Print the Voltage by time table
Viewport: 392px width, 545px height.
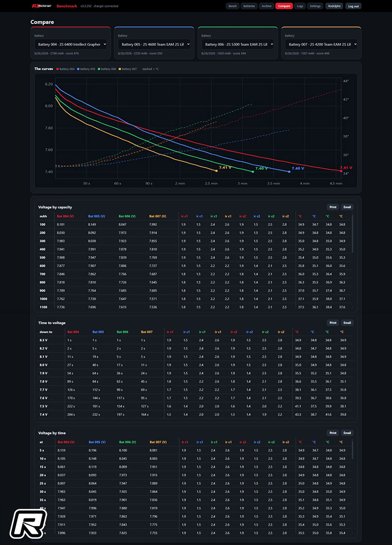[333, 433]
